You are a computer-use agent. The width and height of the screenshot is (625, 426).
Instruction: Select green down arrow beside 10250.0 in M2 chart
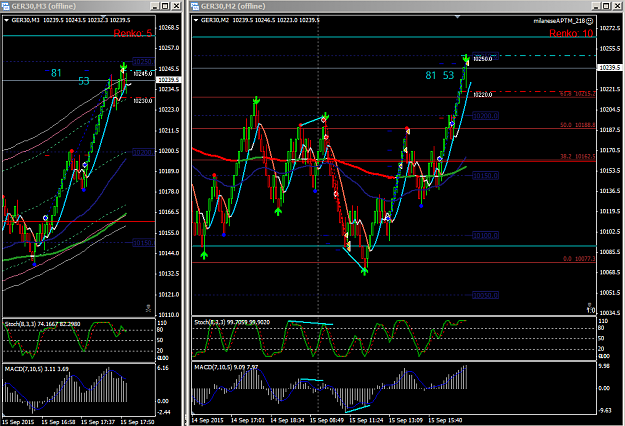(466, 60)
